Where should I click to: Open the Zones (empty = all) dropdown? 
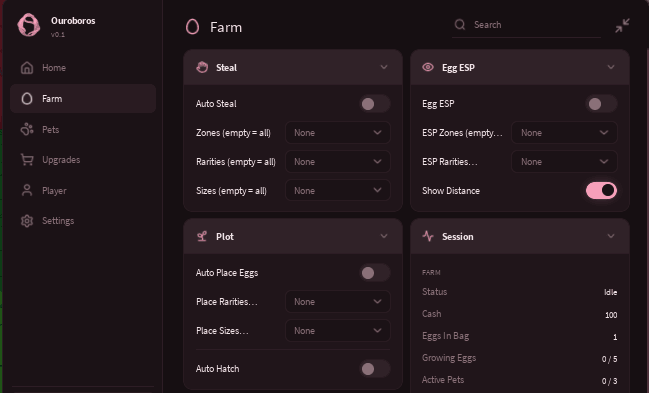coord(338,133)
